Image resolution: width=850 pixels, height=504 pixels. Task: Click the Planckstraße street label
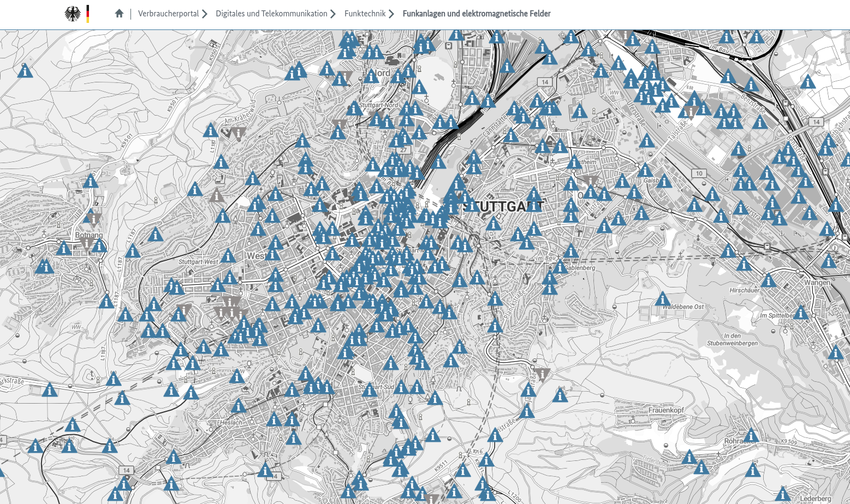[x=514, y=305]
